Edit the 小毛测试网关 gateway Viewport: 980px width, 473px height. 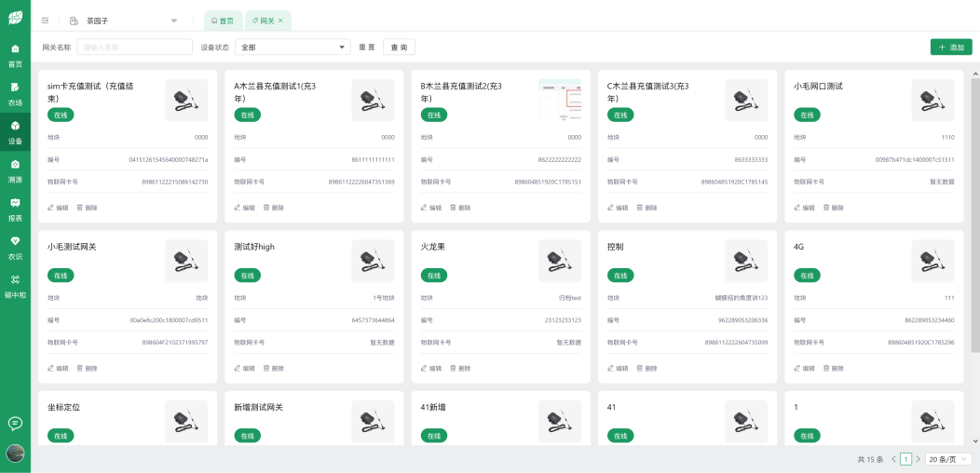pyautogui.click(x=58, y=368)
